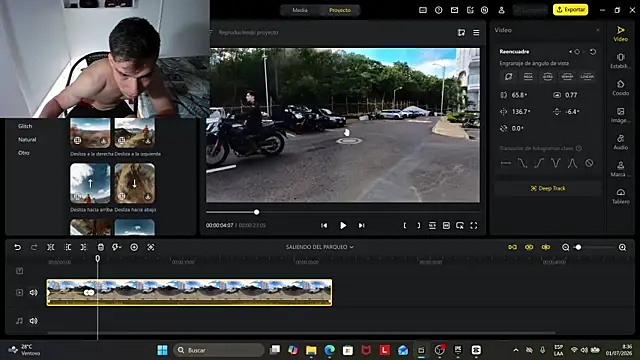The height and width of the screenshot is (360, 640).
Task: Mute the video track speaker
Action: click(x=33, y=292)
